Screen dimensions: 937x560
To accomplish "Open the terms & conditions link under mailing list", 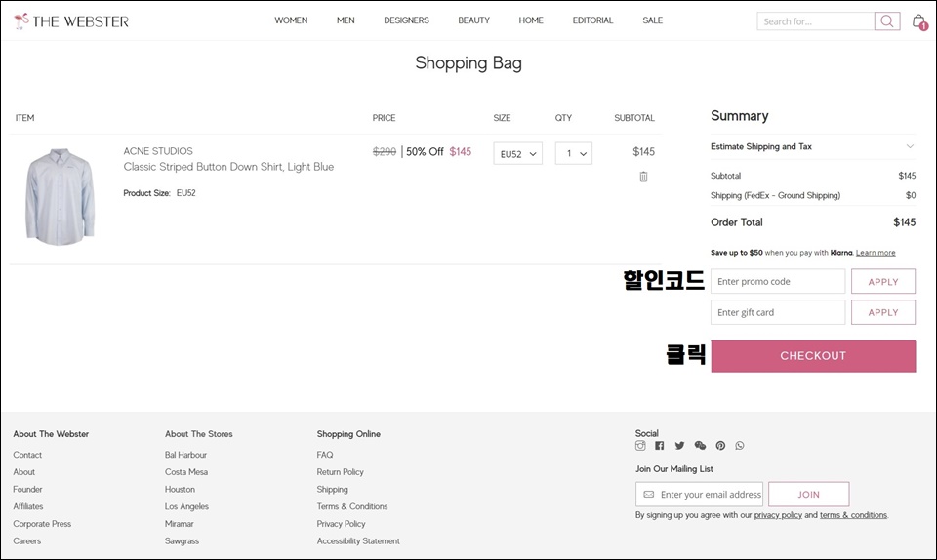I will click(853, 514).
